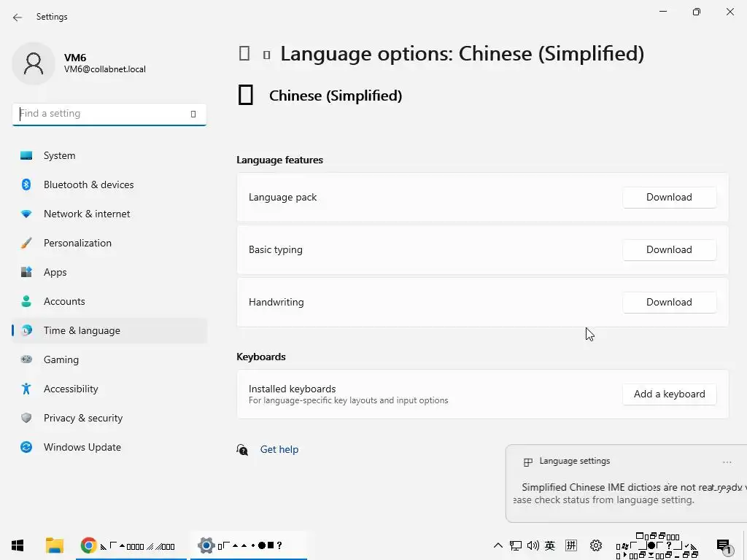Go to Personalization settings
Screen dimensions: 747x560
tap(77, 243)
